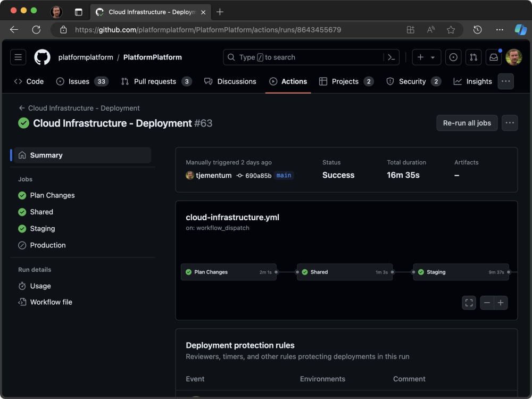Open the notifications inbox icon
This screenshot has height=399, width=532.
point(494,57)
